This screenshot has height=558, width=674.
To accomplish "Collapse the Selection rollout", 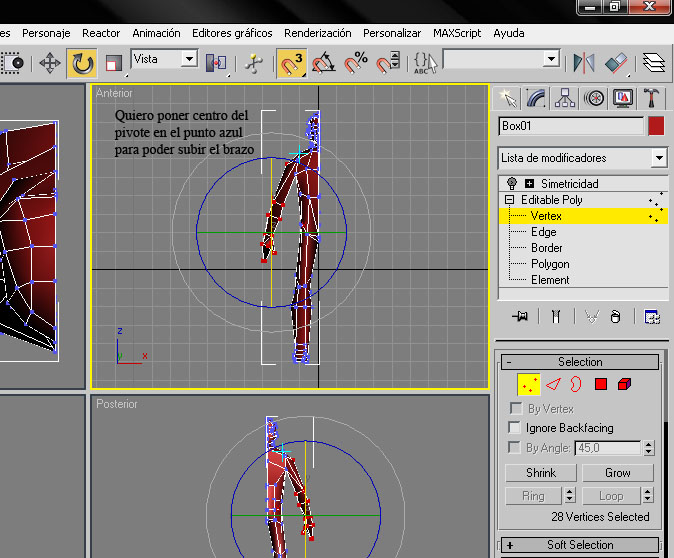I will point(580,362).
